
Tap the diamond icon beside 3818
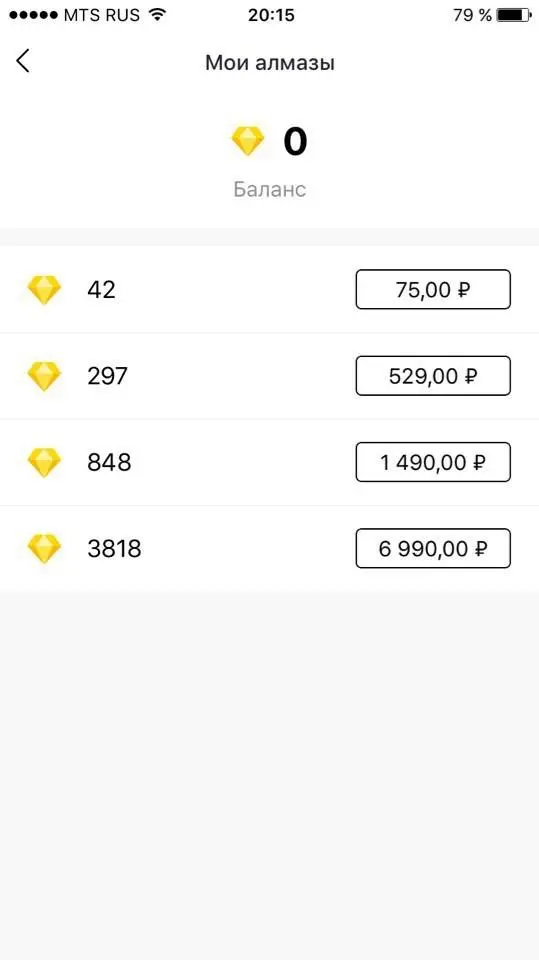[x=45, y=549]
